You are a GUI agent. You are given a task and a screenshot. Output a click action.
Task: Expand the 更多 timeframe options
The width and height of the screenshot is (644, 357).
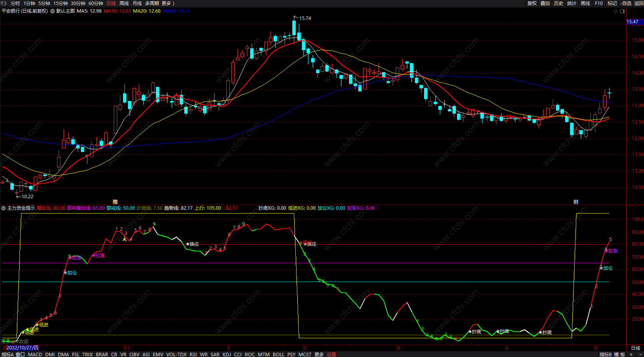[168, 3]
